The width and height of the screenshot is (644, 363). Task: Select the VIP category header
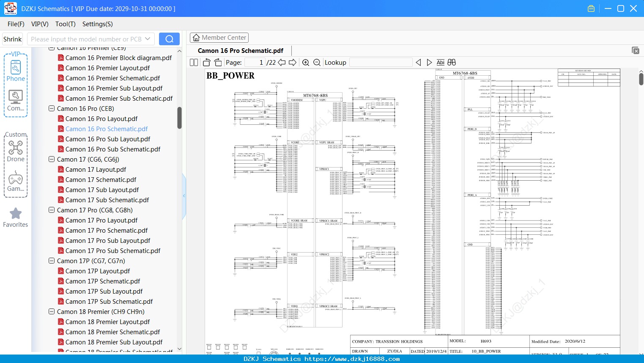[16, 54]
